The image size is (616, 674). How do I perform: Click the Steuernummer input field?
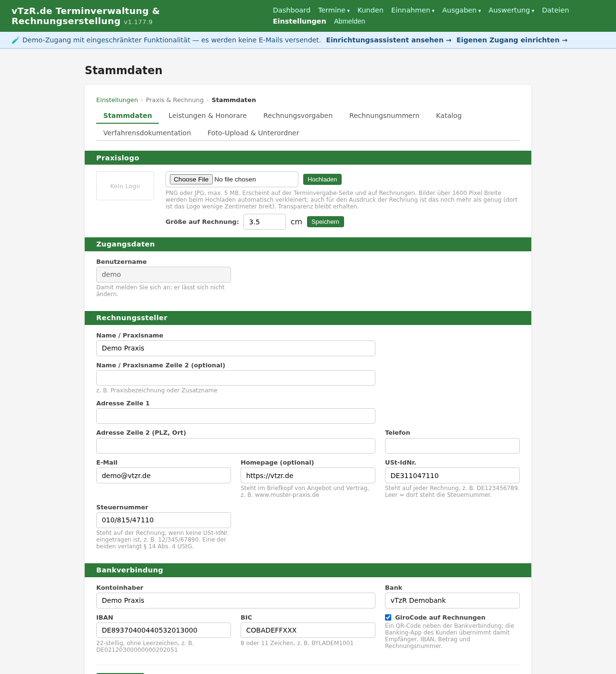pos(164,520)
